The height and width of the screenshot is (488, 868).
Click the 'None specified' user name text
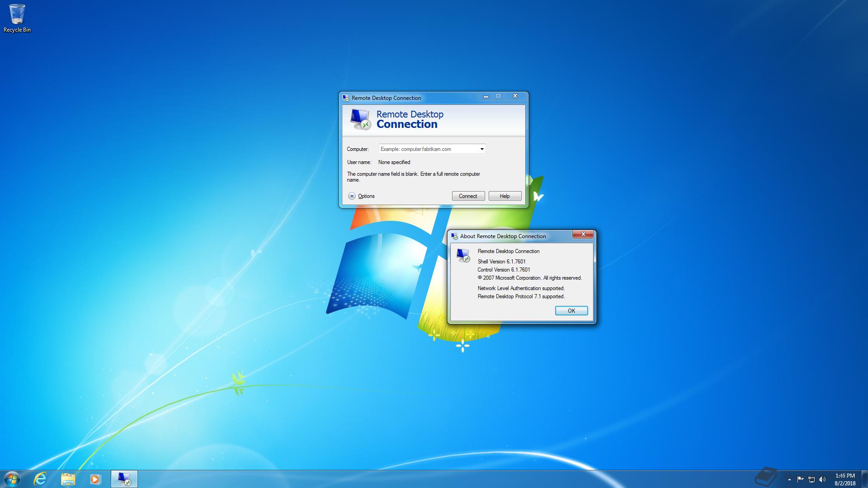point(394,162)
